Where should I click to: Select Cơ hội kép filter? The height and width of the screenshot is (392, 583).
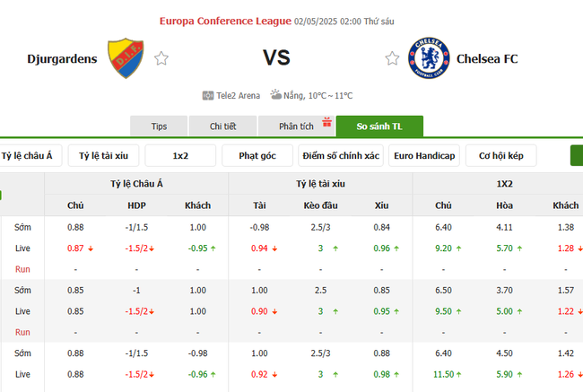[x=501, y=156]
